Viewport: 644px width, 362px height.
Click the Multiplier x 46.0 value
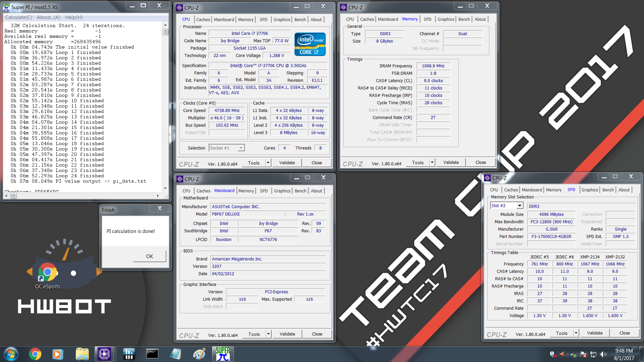[x=227, y=118]
